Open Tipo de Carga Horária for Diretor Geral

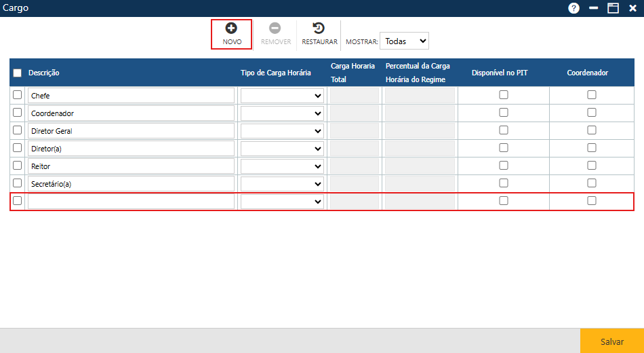click(x=282, y=131)
